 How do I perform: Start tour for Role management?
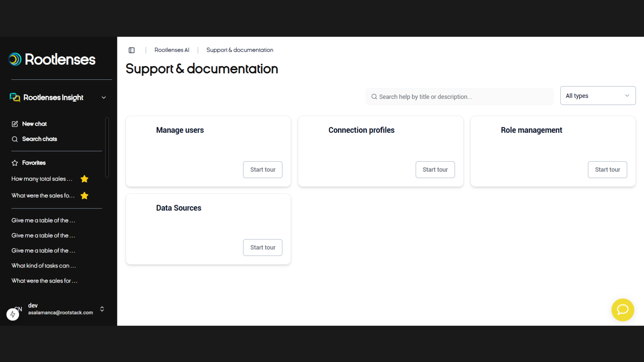607,170
